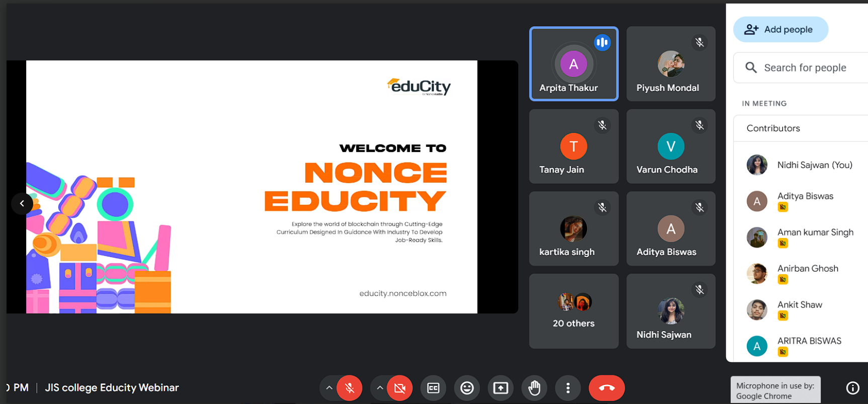Image resolution: width=868 pixels, height=404 pixels.
Task: Leave call with red hang-up button
Action: pos(607,388)
